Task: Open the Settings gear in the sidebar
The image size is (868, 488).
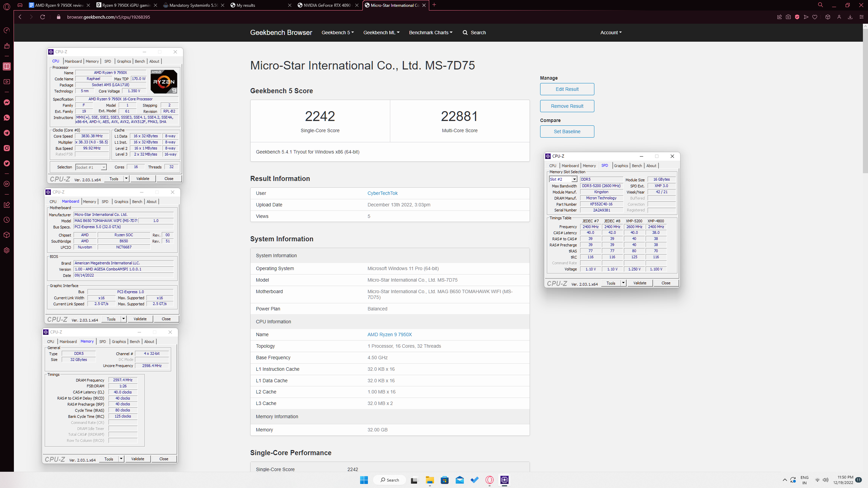Action: point(7,250)
